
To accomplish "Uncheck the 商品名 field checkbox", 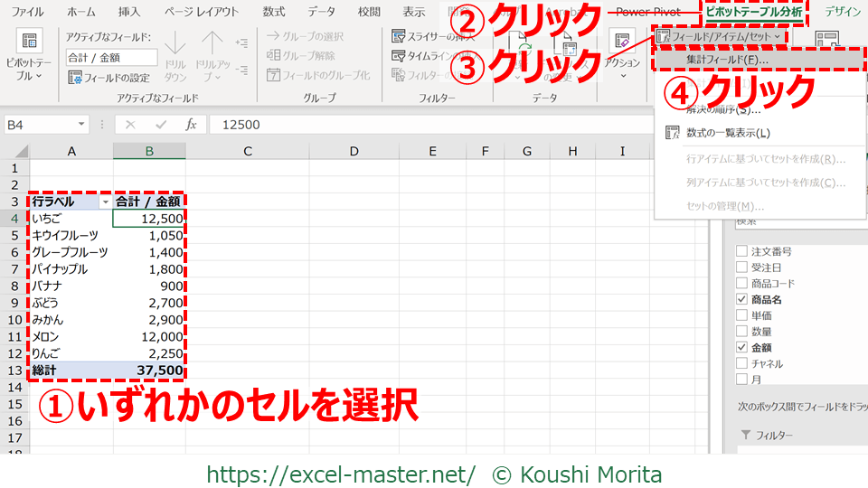I will point(742,299).
